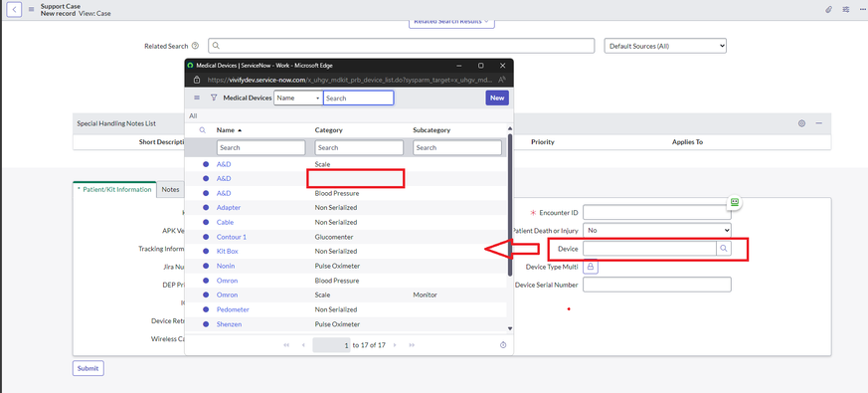
Task: Click the Device lookup magnifier icon
Action: (724, 249)
